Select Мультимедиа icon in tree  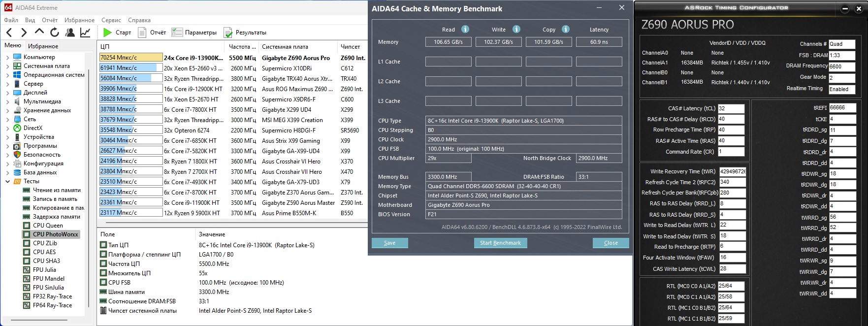17,101
